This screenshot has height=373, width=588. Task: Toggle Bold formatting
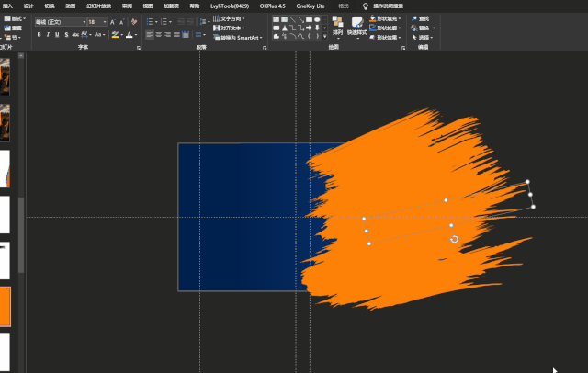click(x=39, y=35)
